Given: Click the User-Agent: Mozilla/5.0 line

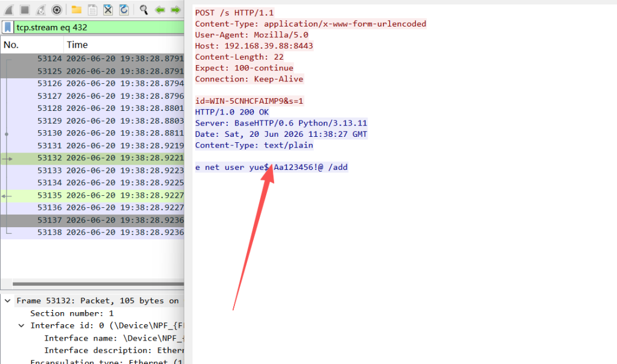Looking at the screenshot, I should click(x=252, y=34).
